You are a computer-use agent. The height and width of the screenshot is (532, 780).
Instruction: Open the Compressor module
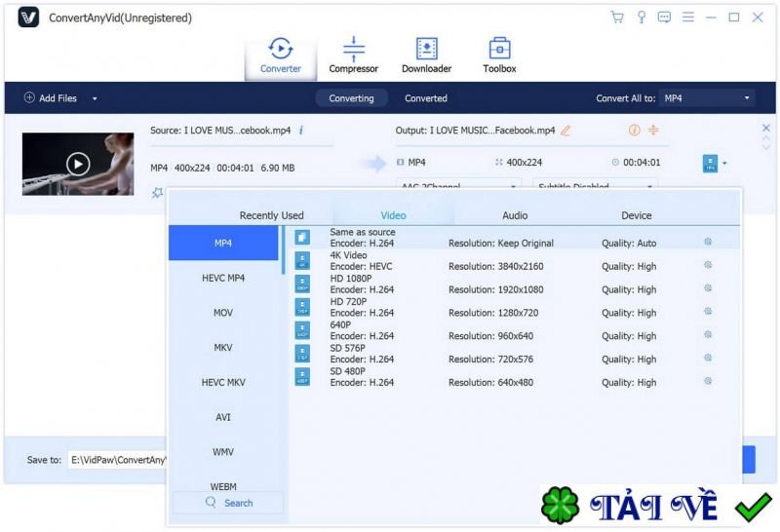pyautogui.click(x=353, y=55)
